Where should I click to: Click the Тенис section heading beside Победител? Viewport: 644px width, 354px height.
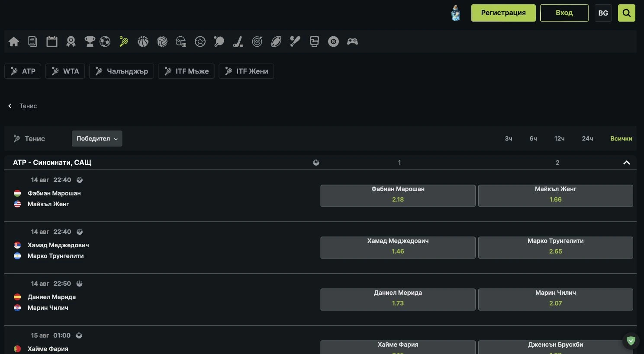[35, 139]
